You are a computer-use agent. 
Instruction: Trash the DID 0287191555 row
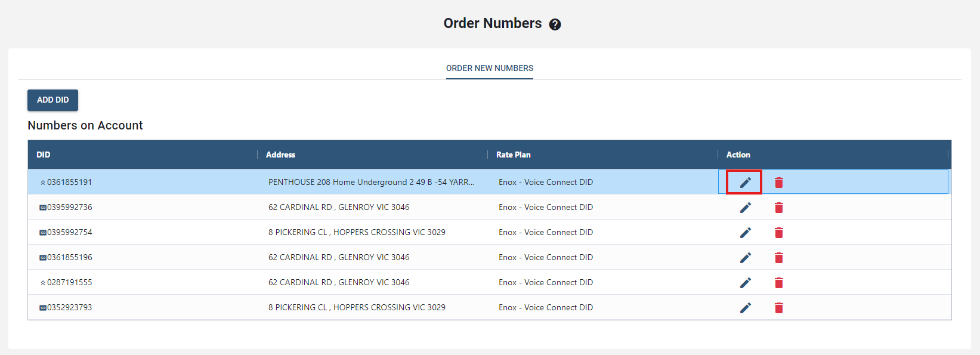click(x=778, y=283)
